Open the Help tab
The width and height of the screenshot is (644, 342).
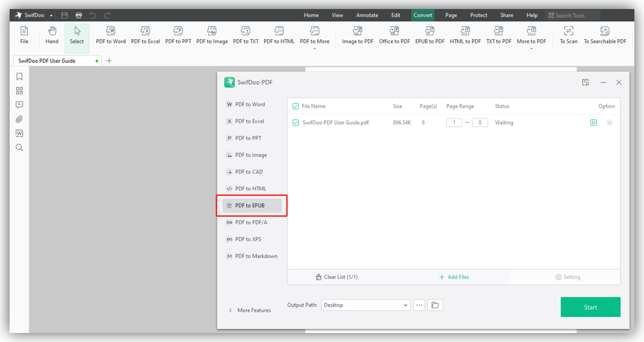pyautogui.click(x=532, y=15)
